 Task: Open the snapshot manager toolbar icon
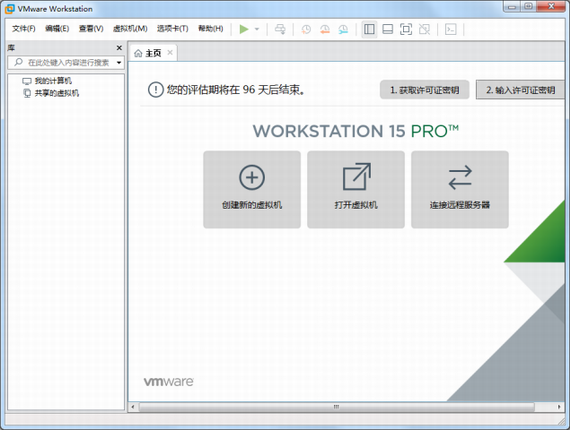[343, 29]
